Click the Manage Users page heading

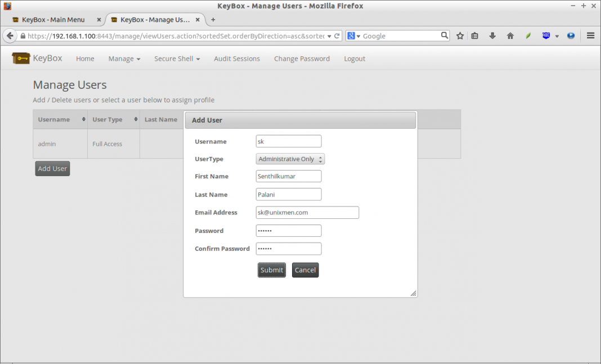70,85
